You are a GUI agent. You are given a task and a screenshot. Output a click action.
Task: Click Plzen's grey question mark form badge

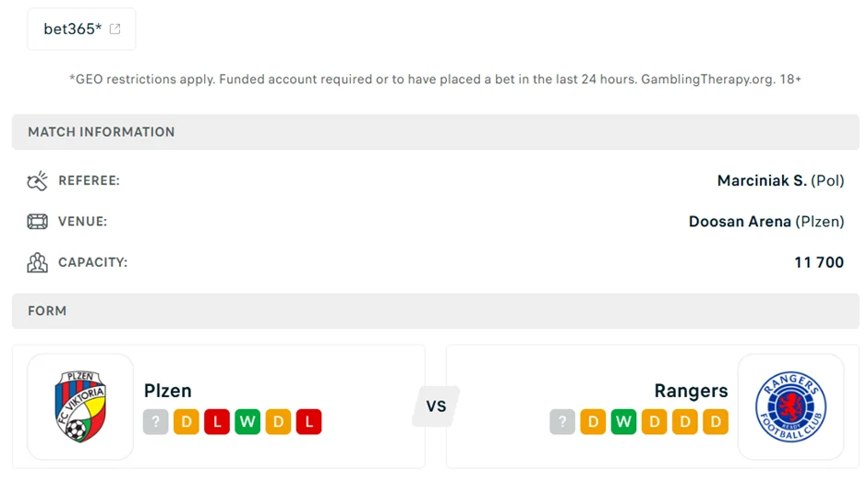pyautogui.click(x=156, y=422)
